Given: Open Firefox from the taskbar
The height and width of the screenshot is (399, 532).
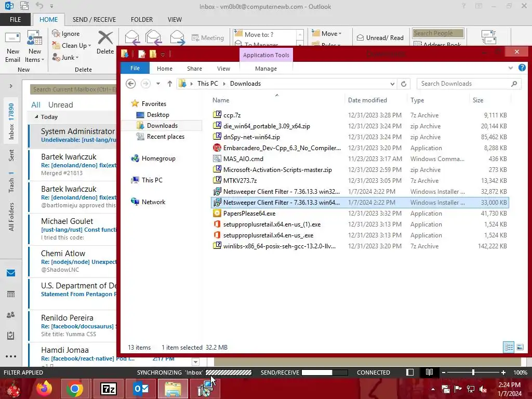Looking at the screenshot, I should click(x=44, y=389).
